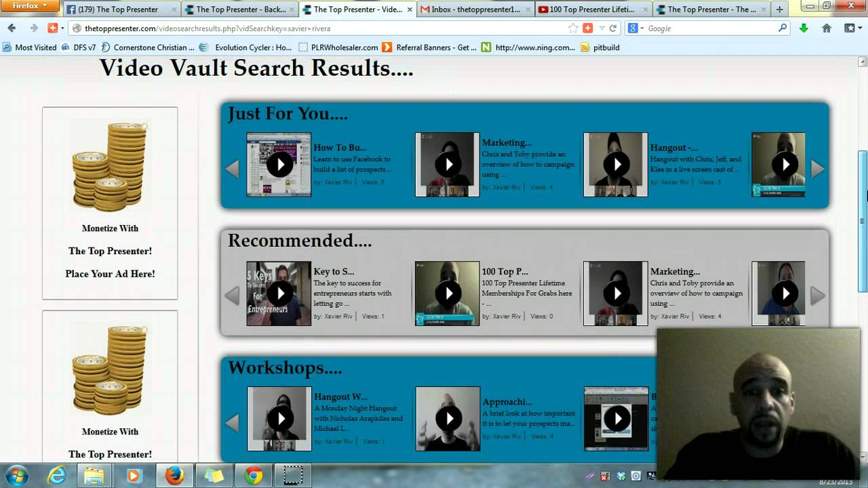Play the 'Approachi...' workshop video
The height and width of the screenshot is (488, 868).
[448, 419]
